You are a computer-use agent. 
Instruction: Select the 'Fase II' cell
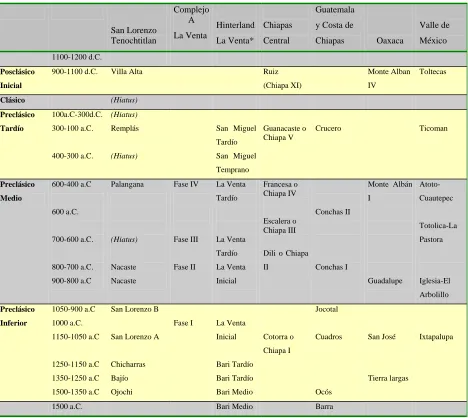tap(184, 267)
